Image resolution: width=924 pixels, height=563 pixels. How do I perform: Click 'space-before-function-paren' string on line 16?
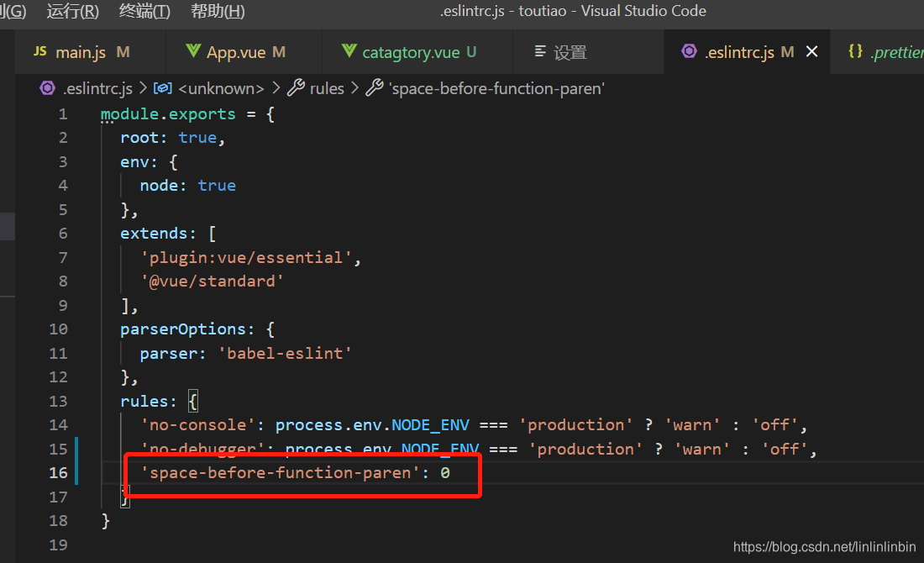click(280, 473)
